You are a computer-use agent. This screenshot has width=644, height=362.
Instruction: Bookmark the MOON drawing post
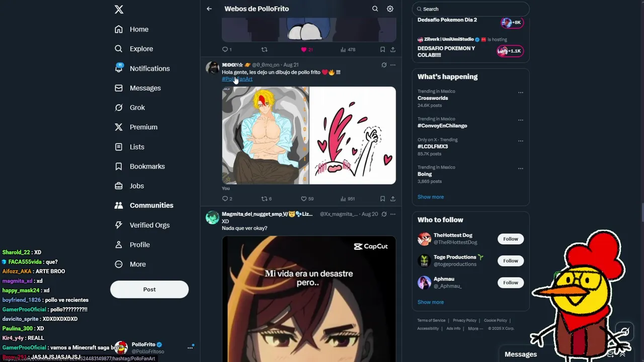[x=382, y=199]
